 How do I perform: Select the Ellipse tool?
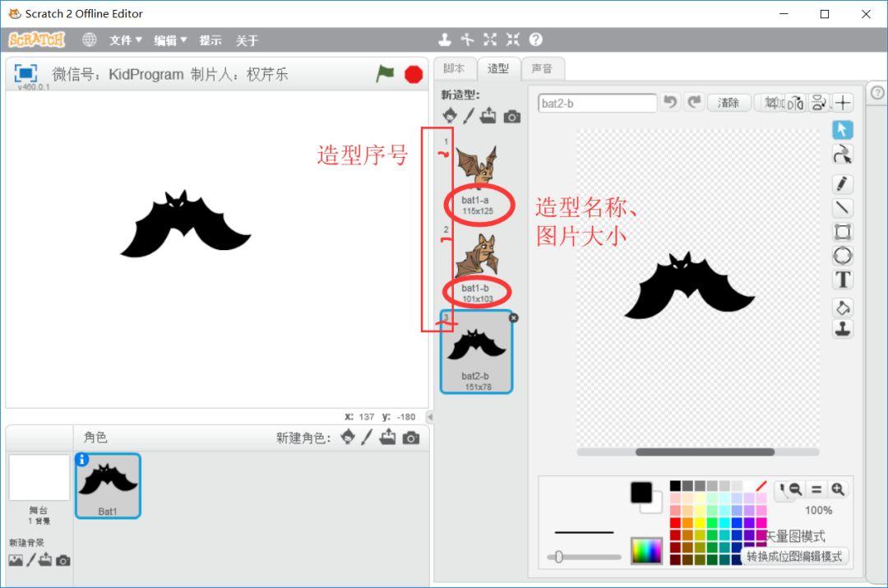click(x=842, y=256)
